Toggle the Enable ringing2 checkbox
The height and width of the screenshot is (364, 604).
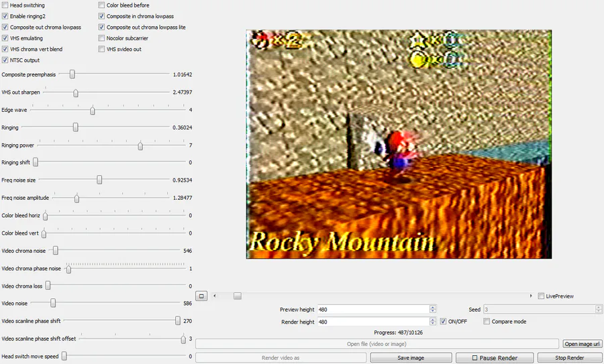tap(5, 16)
